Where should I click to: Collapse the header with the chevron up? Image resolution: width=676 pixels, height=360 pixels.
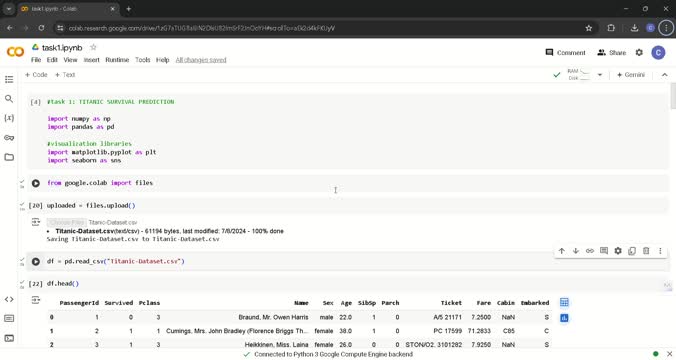(x=664, y=75)
